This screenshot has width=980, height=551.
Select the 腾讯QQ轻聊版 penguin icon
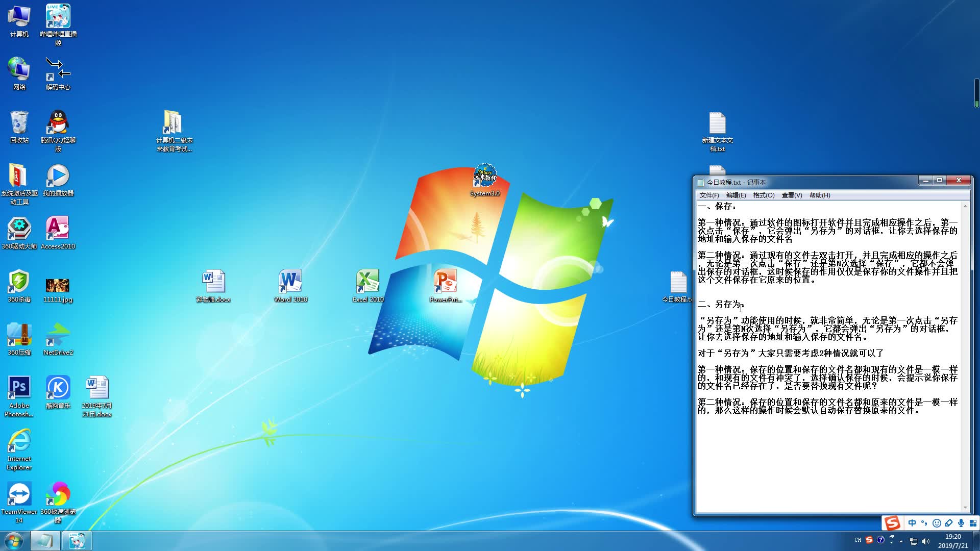pyautogui.click(x=58, y=131)
